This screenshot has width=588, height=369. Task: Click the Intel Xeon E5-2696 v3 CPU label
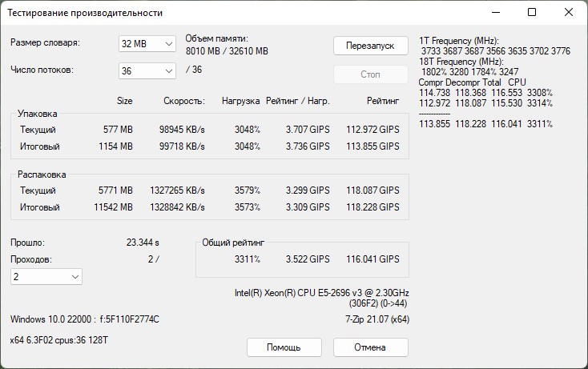click(328, 293)
